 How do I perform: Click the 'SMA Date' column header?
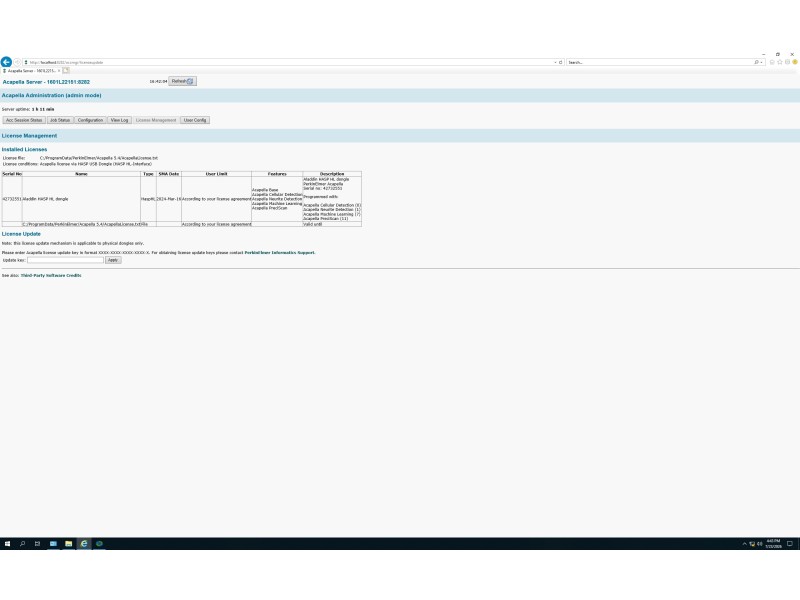[x=169, y=174]
